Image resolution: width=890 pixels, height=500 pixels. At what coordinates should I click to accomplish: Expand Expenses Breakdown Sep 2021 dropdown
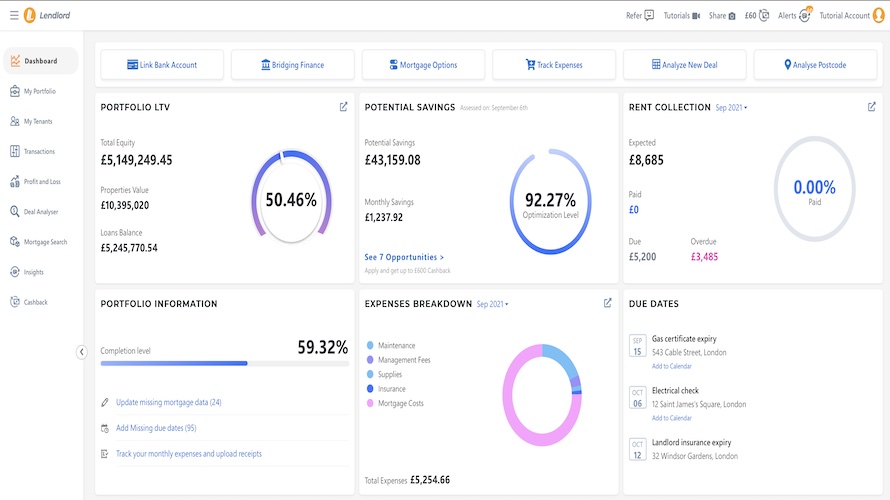492,304
